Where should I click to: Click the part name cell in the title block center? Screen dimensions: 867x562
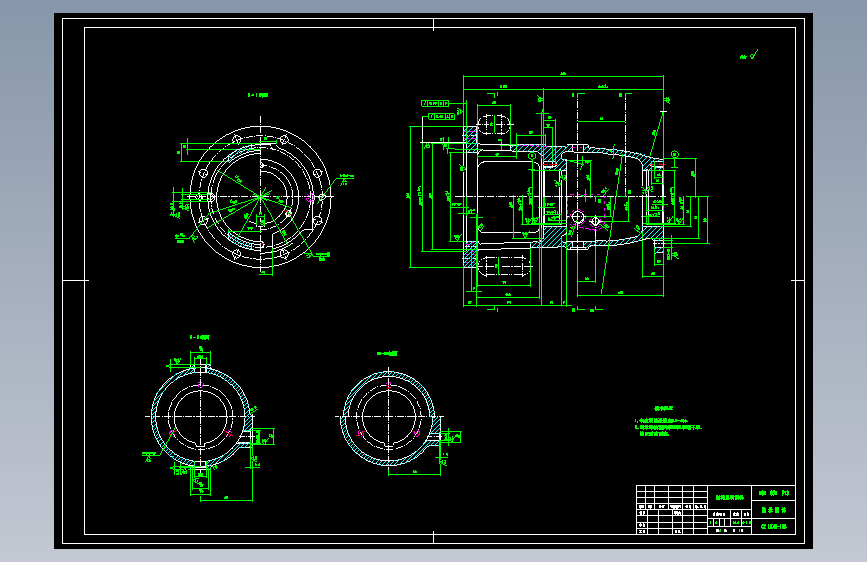(x=730, y=497)
